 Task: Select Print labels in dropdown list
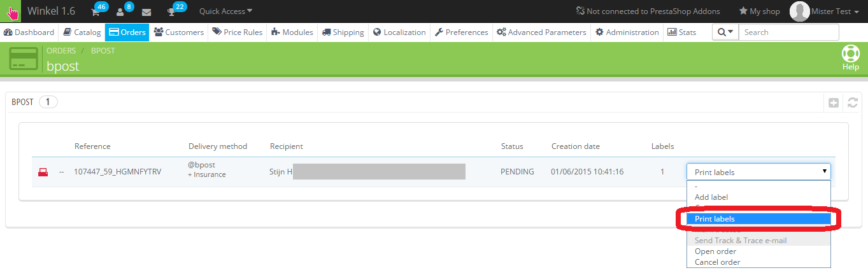coord(758,219)
